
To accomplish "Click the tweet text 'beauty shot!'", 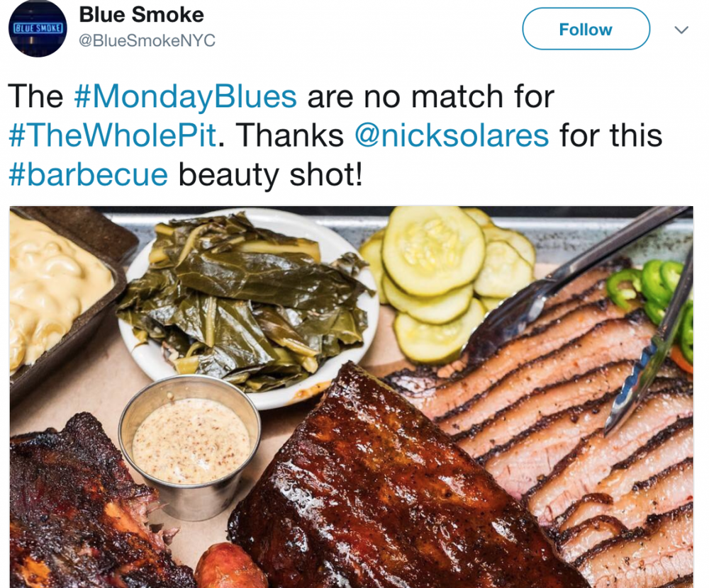I will (x=270, y=175).
